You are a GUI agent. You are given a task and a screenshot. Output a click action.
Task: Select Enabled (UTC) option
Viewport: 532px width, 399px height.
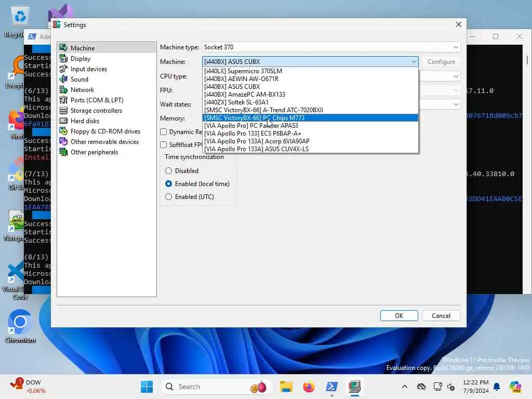[169, 197]
